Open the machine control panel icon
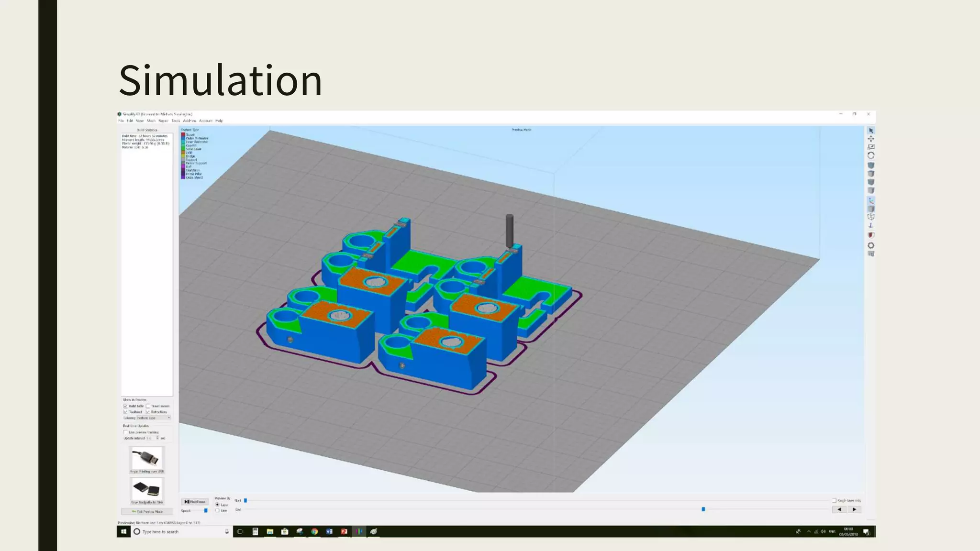 coord(871,254)
